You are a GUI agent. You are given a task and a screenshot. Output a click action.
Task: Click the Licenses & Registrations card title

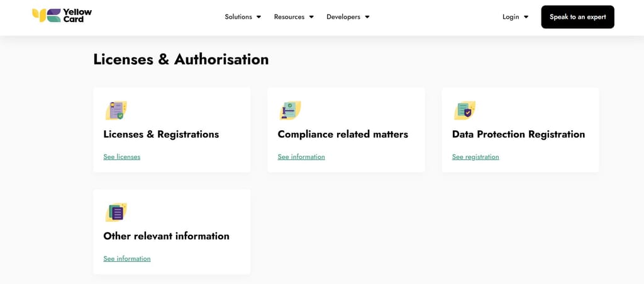[x=161, y=134]
